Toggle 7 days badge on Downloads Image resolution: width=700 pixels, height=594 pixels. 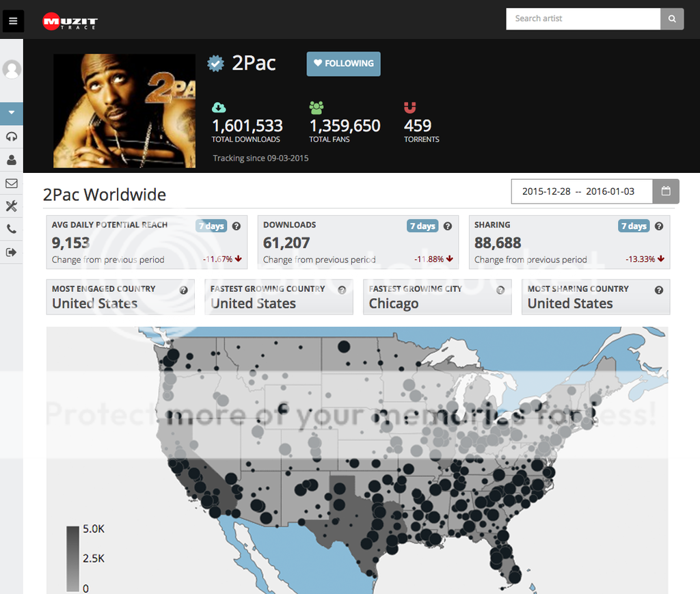click(422, 226)
